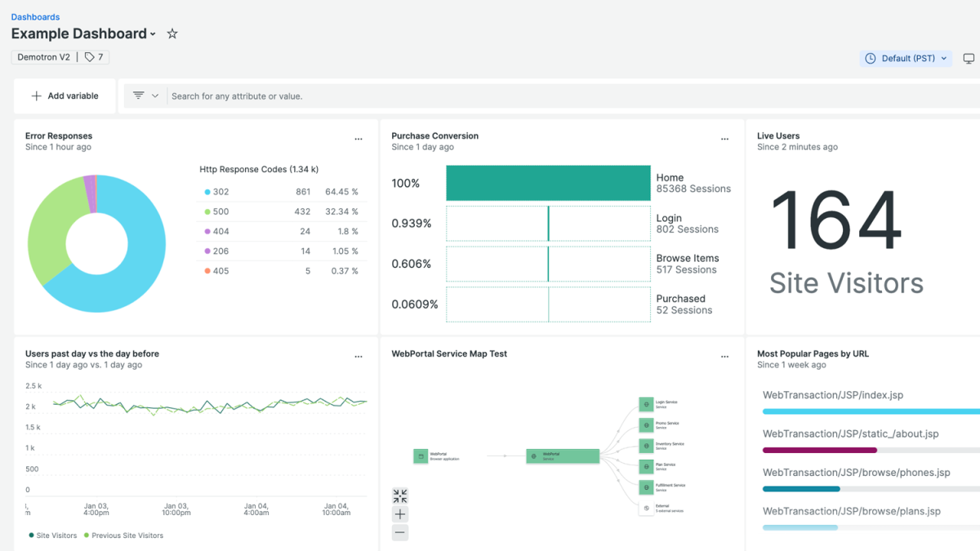Open the WebPortal Service Map options menu
The width and height of the screenshot is (980, 551).
(724, 357)
